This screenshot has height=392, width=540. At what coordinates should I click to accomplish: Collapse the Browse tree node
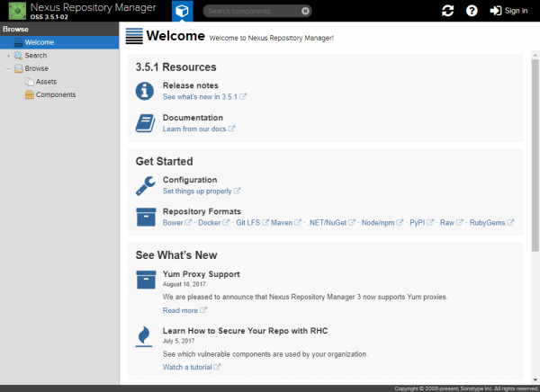pyautogui.click(x=8, y=68)
